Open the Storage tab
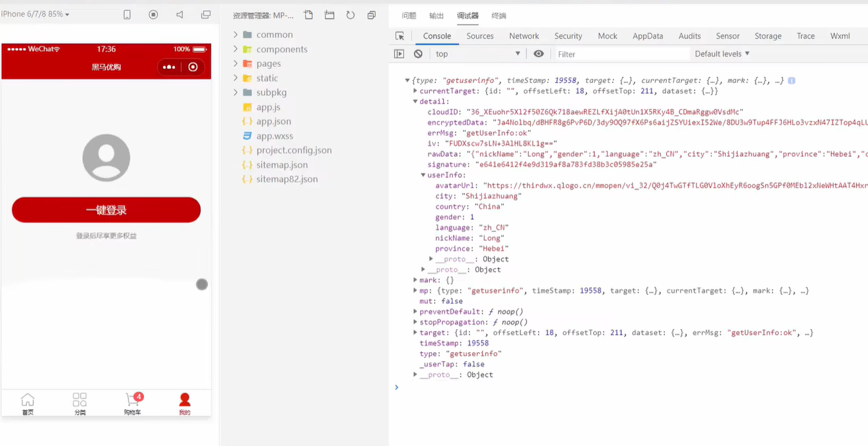Viewport: 868px width, 446px height. pyautogui.click(x=768, y=36)
